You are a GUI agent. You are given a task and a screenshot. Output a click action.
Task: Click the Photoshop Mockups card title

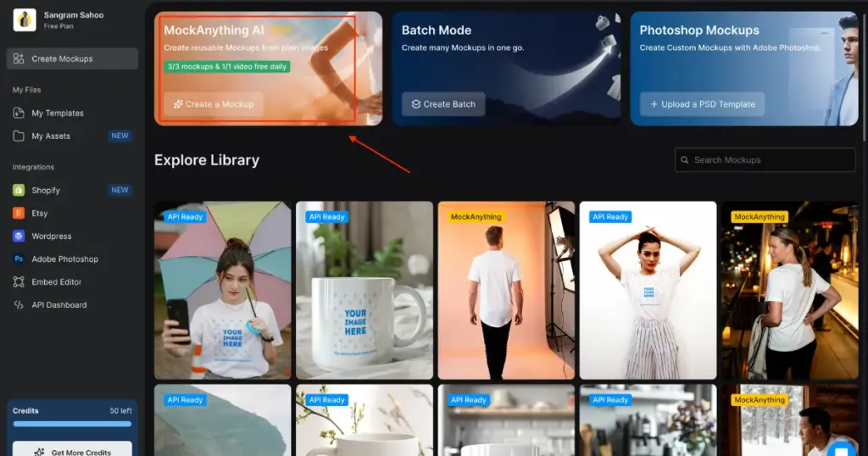click(699, 31)
